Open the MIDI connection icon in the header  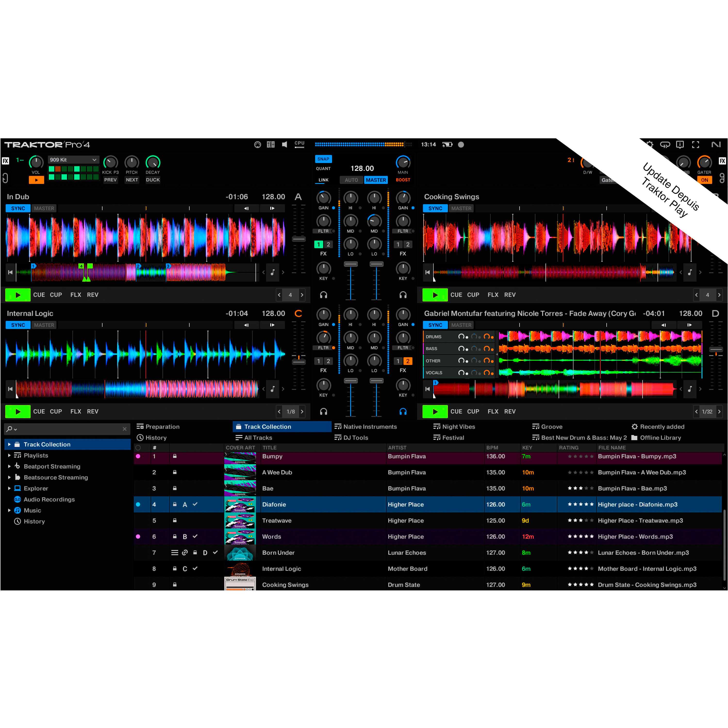(257, 144)
